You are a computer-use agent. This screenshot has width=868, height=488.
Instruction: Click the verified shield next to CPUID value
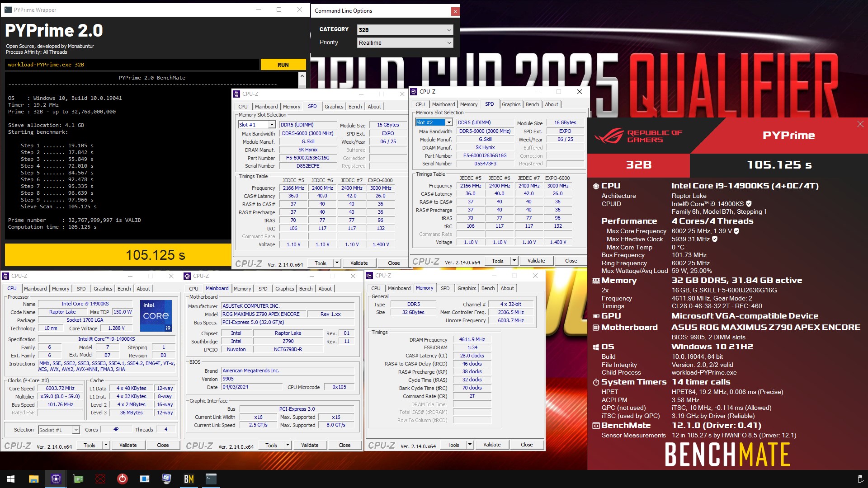click(749, 204)
